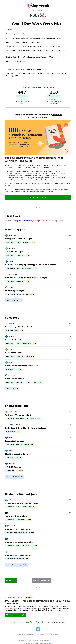Follow the your preferences link
The image size is (76, 644).
point(25,221)
